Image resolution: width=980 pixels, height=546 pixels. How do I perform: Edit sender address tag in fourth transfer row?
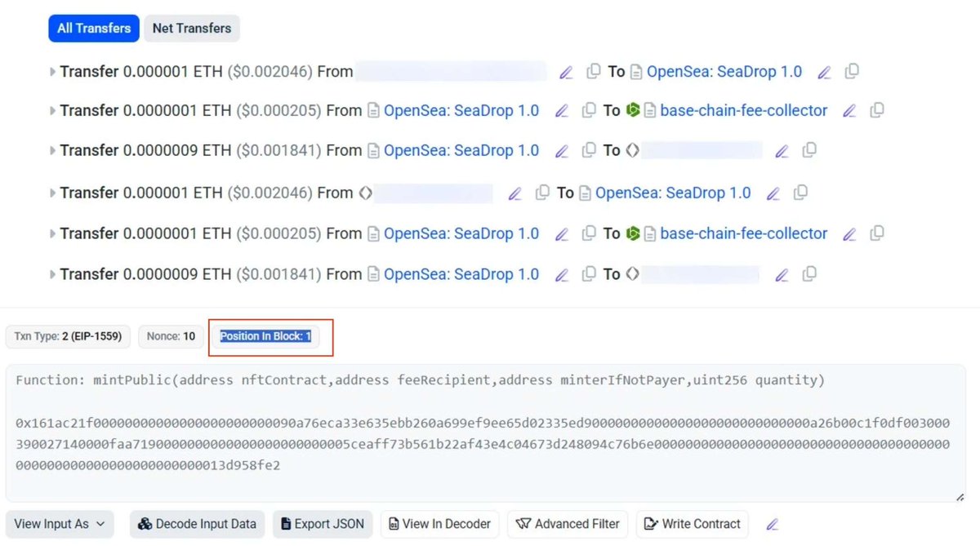[x=514, y=194]
